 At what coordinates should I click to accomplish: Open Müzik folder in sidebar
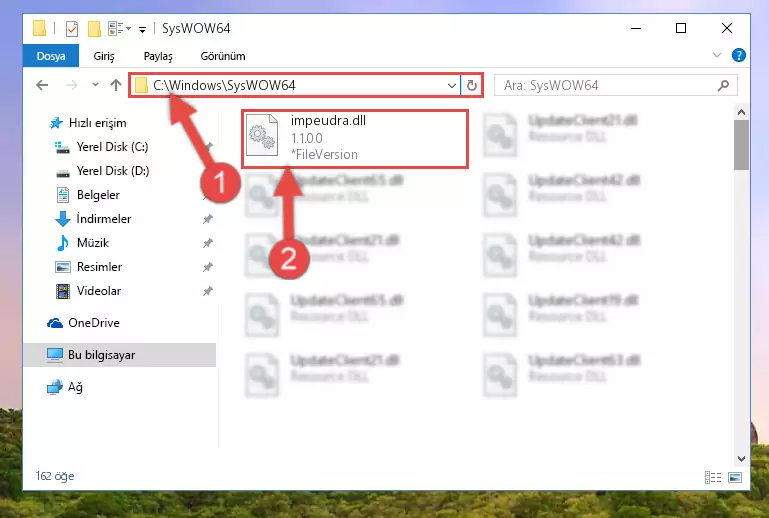coord(93,243)
